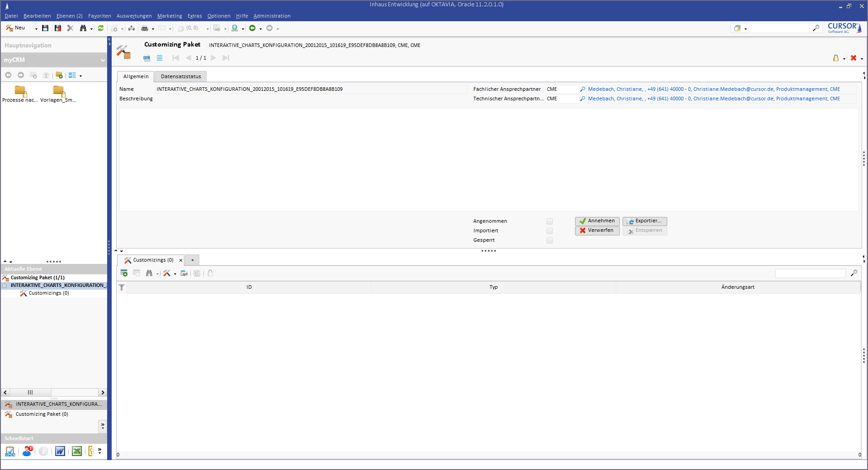Switch to the Datensatzstatus tab
The image size is (868, 470).
181,76
